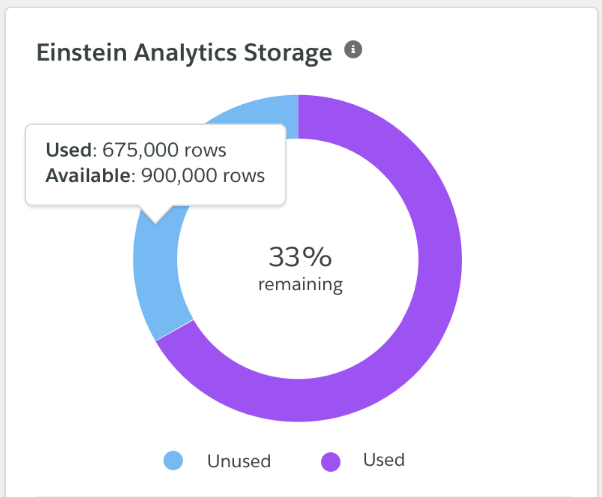Click the blue Unused legend circle
Image resolution: width=602 pixels, height=497 pixels.
(173, 461)
